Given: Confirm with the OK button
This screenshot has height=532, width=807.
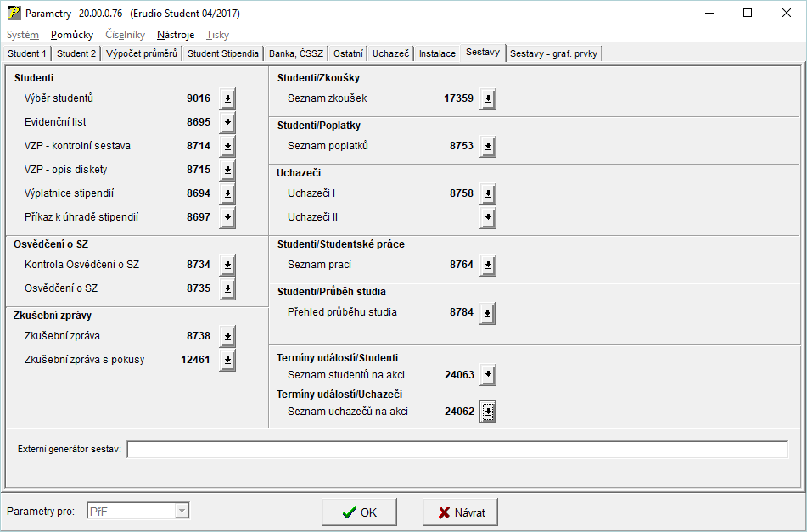Looking at the screenshot, I should (x=359, y=512).
